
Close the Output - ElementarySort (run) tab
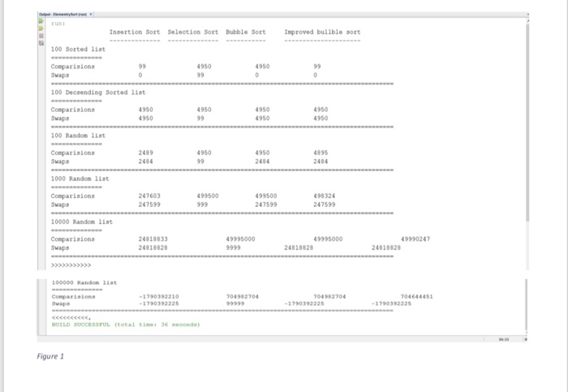91,14
